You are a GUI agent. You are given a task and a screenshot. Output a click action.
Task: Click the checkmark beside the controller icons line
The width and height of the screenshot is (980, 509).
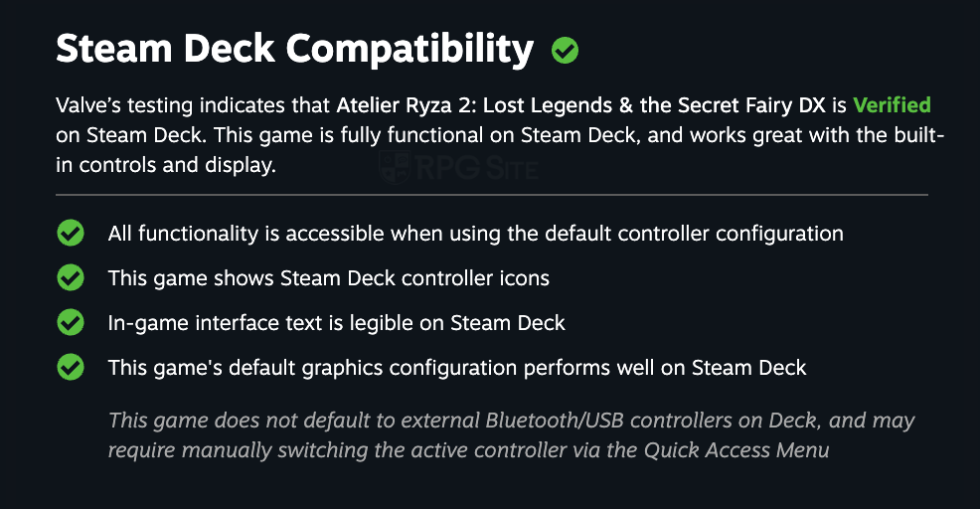point(71,278)
